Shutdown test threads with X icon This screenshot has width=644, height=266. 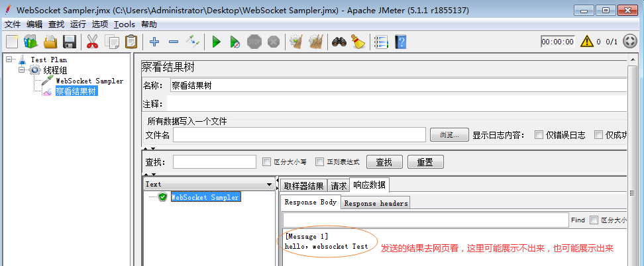(274, 42)
